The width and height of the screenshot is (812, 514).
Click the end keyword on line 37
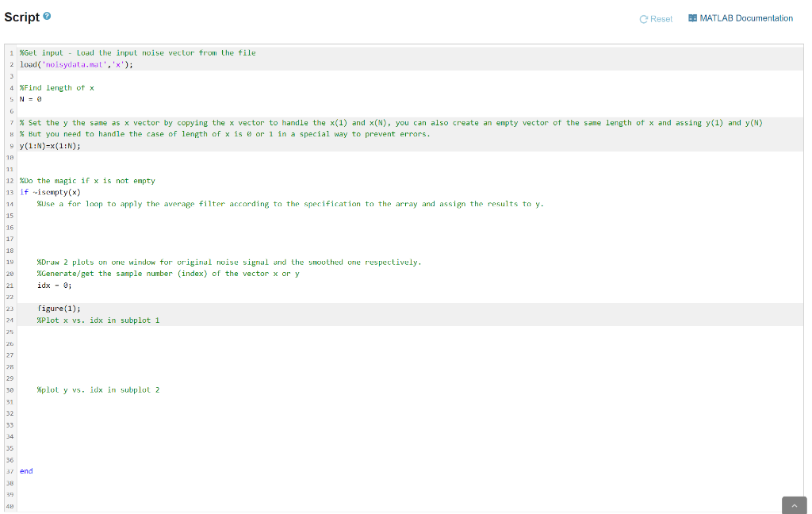click(x=26, y=470)
